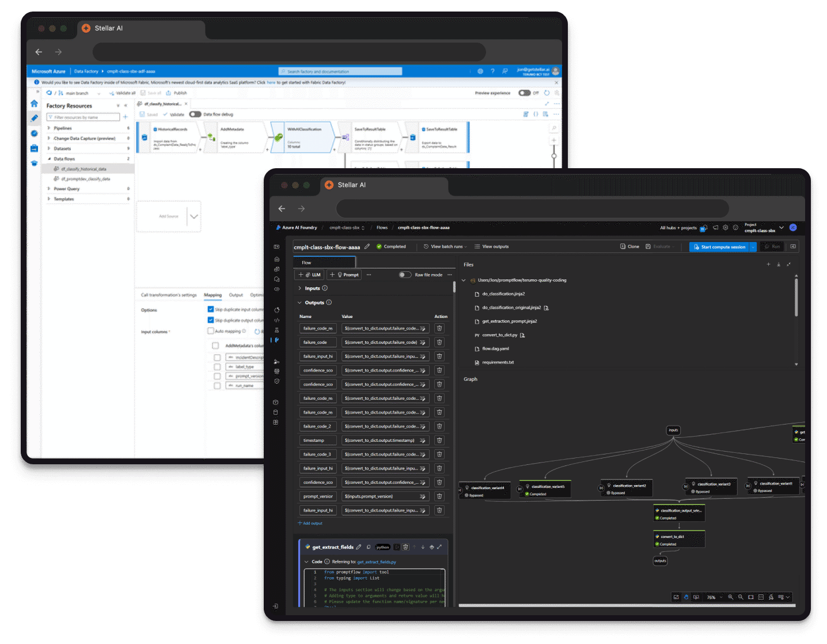Screen dimensions: 827x644
Task: Toggle Preview experience switch
Action: point(524,93)
